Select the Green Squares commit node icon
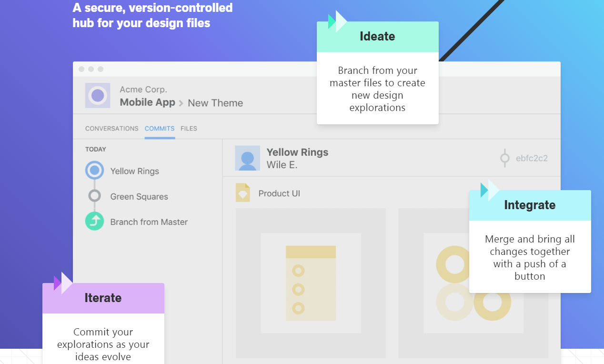The height and width of the screenshot is (364, 604). pyautogui.click(x=95, y=196)
